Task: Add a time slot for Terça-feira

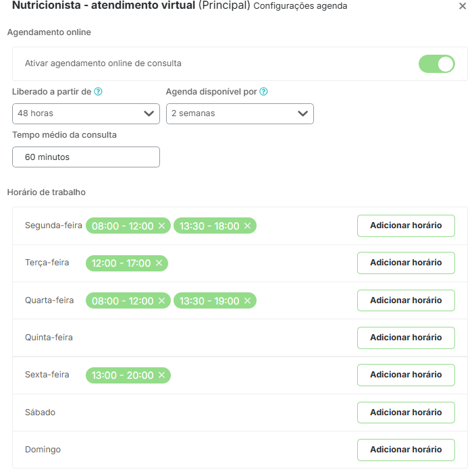Action: click(x=406, y=263)
